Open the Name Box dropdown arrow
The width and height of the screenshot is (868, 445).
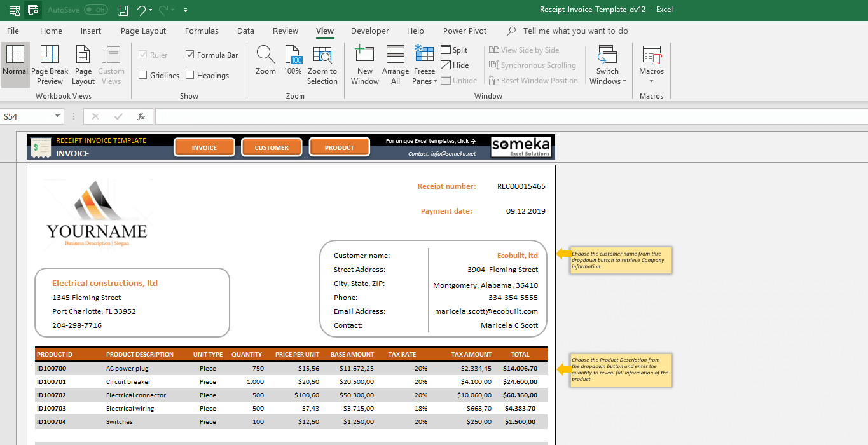coord(58,116)
